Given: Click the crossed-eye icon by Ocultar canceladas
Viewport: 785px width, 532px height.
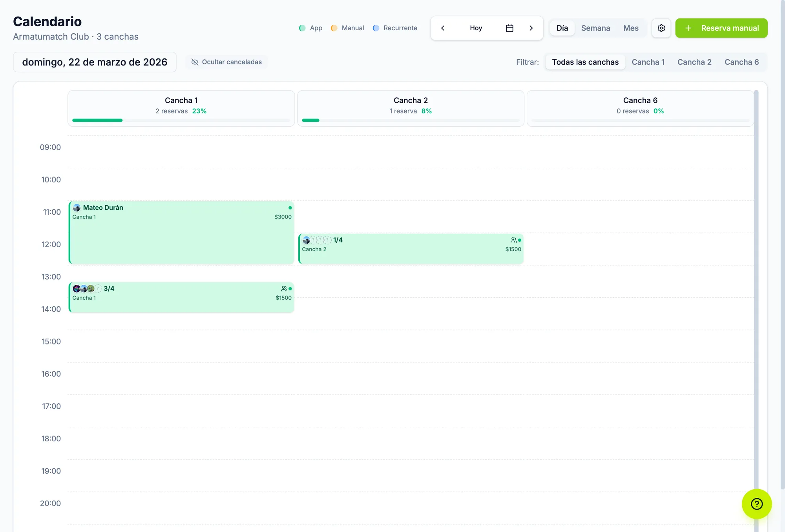Looking at the screenshot, I should click(x=195, y=62).
